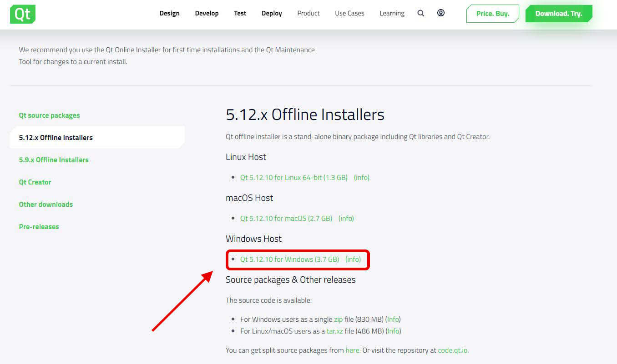Open the Use Cases menu
Image resolution: width=617 pixels, height=364 pixels.
tap(349, 13)
